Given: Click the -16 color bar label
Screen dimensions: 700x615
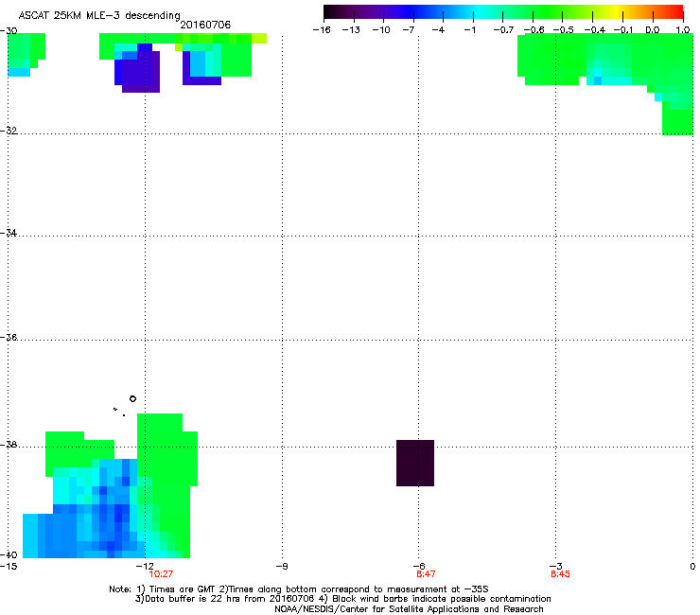Looking at the screenshot, I should click(x=322, y=30).
